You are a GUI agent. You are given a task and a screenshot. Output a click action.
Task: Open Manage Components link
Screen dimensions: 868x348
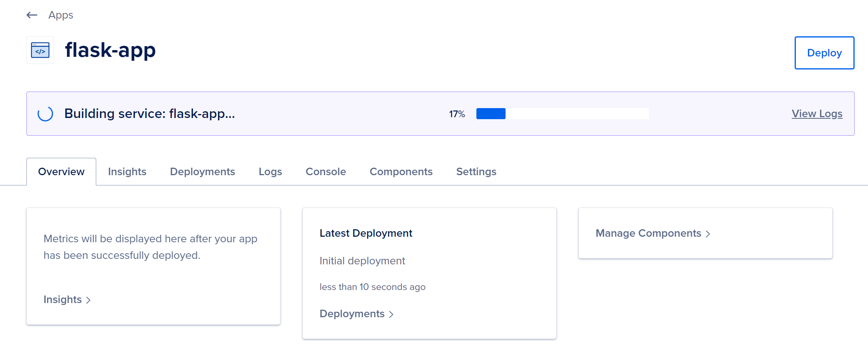click(x=653, y=234)
